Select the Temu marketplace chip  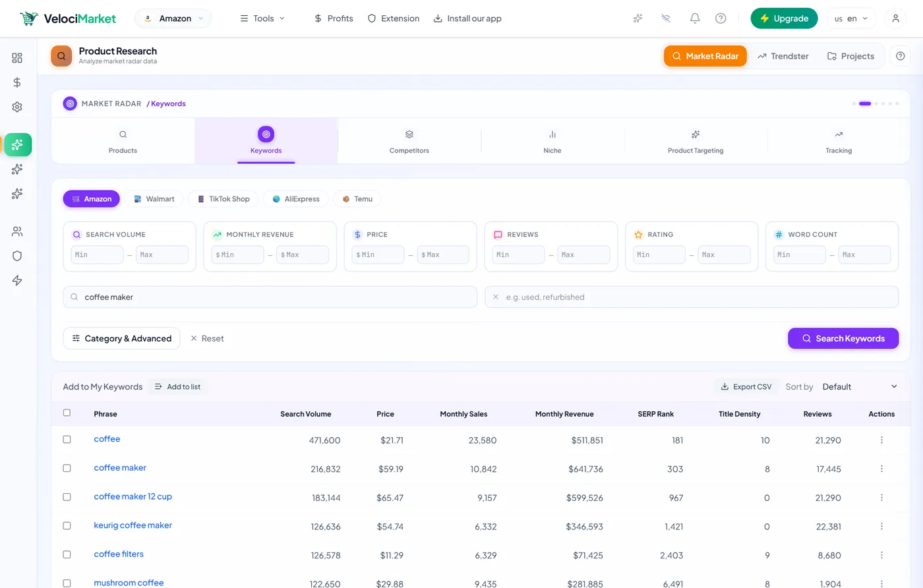(x=357, y=199)
